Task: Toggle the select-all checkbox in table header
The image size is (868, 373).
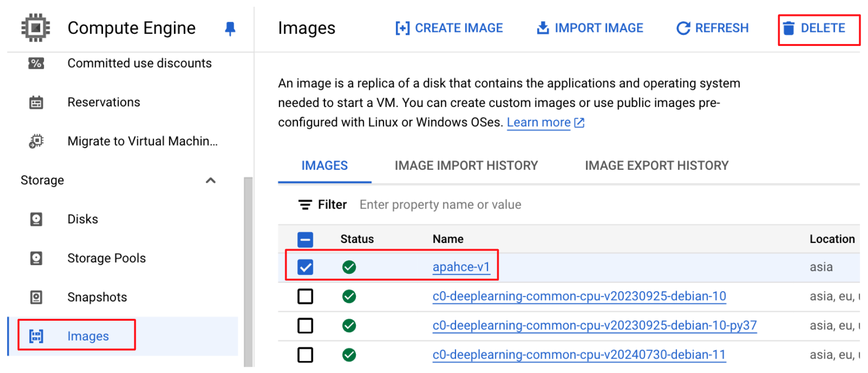Action: pyautogui.click(x=305, y=239)
